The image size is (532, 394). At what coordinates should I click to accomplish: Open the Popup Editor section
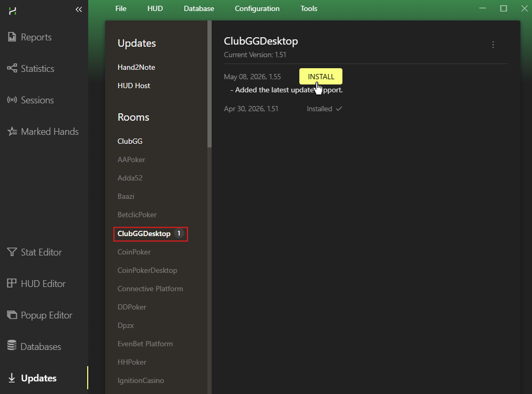[x=47, y=315]
